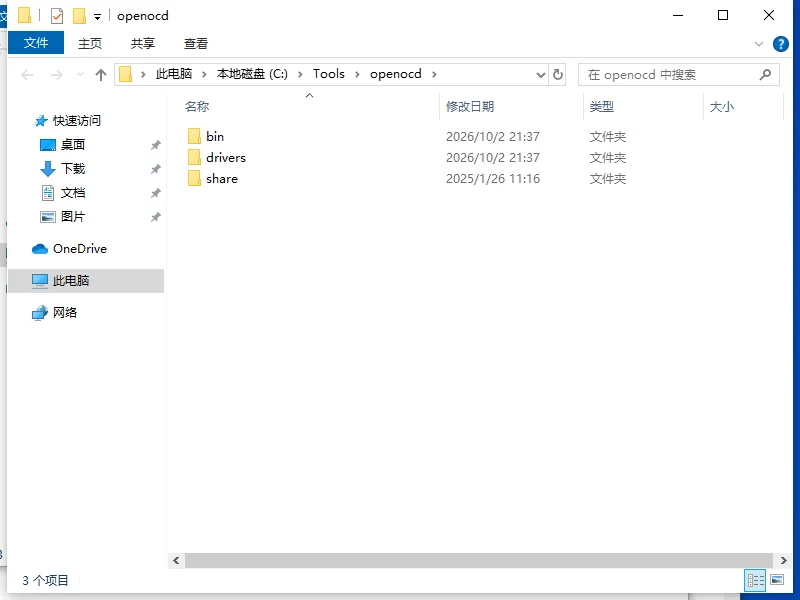Go back with the left arrow
The image size is (800, 600).
point(27,75)
